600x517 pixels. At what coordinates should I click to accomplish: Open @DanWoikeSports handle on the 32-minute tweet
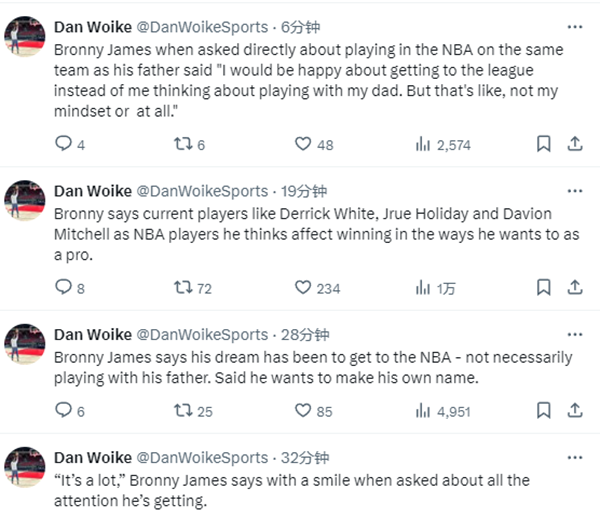click(201, 458)
